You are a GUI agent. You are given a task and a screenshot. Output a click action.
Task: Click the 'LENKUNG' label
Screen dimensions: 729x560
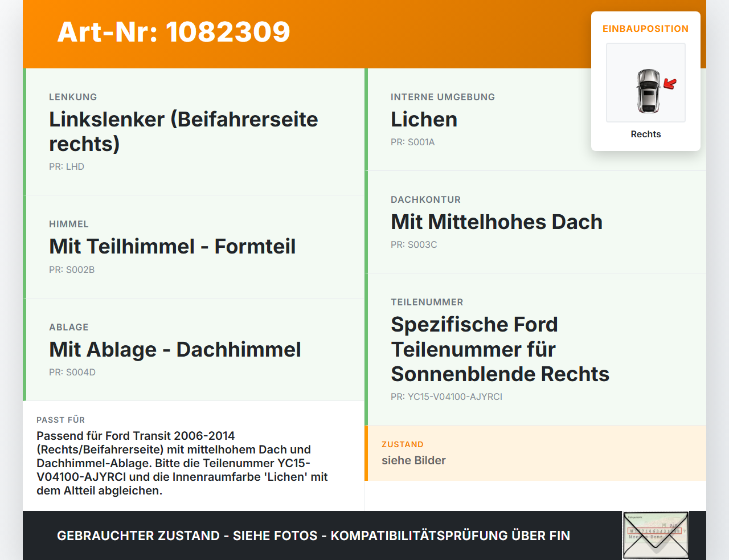point(73,97)
